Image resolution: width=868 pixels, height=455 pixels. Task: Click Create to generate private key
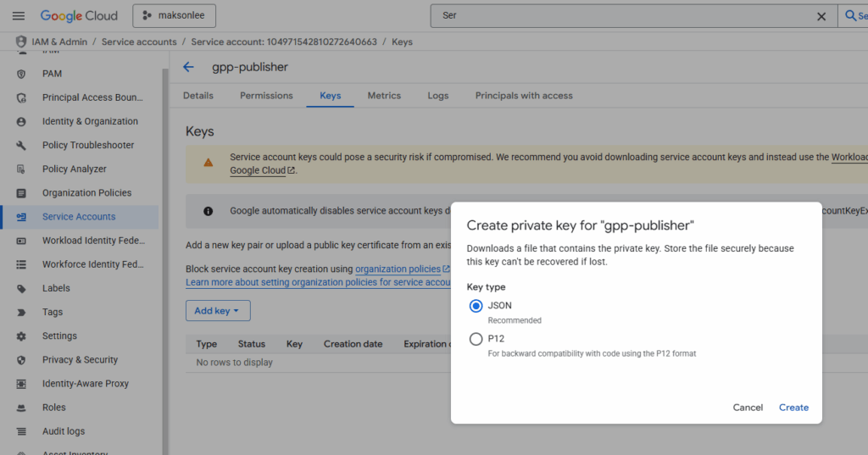point(793,408)
